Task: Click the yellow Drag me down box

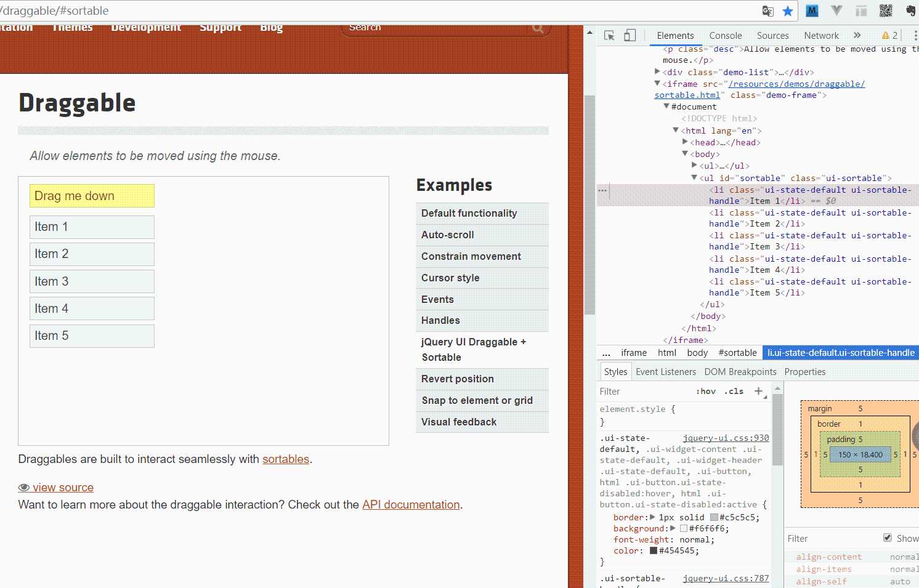Action: (x=92, y=196)
